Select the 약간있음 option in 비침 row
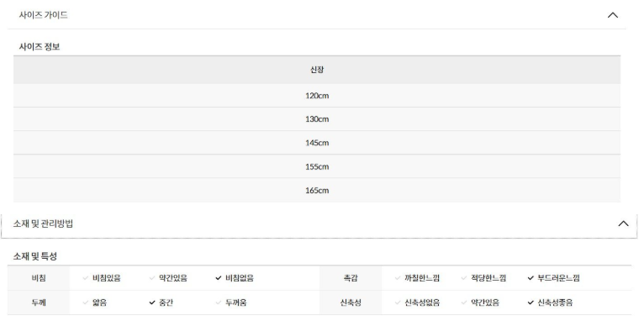This screenshot has height=326, width=644. pos(168,278)
